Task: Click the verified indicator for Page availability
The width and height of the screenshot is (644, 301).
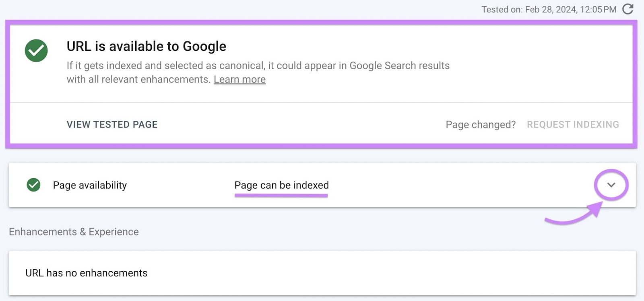Action: click(34, 185)
